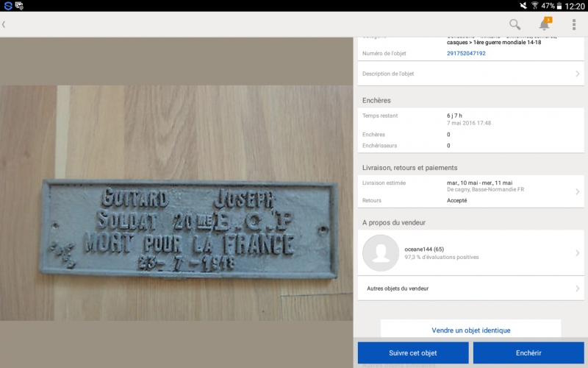Screen dimensions: 588x368
Task: Open seller oceane144 profile chevron
Action: (x=577, y=253)
